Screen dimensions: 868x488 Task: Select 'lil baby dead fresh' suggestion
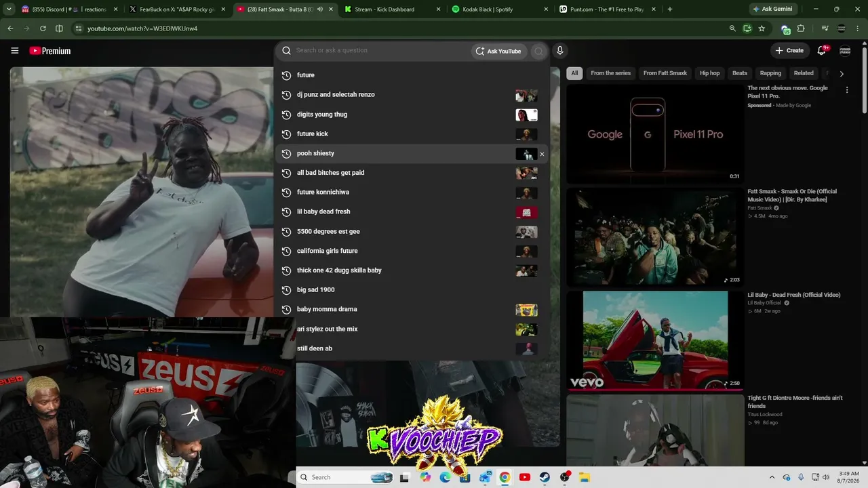click(x=412, y=212)
